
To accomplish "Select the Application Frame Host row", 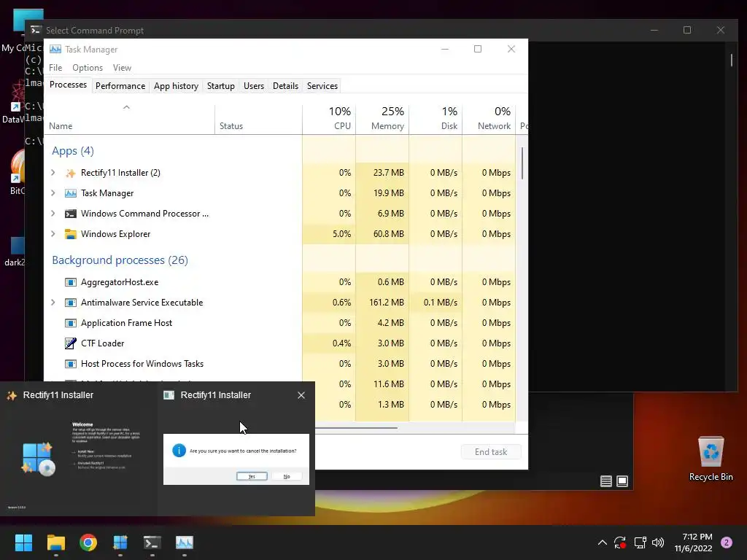I will pyautogui.click(x=279, y=323).
